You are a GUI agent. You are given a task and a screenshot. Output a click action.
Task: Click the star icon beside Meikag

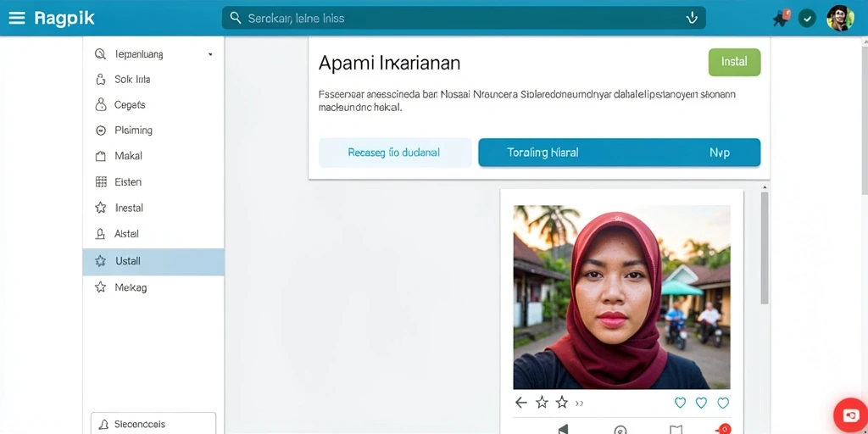point(100,287)
